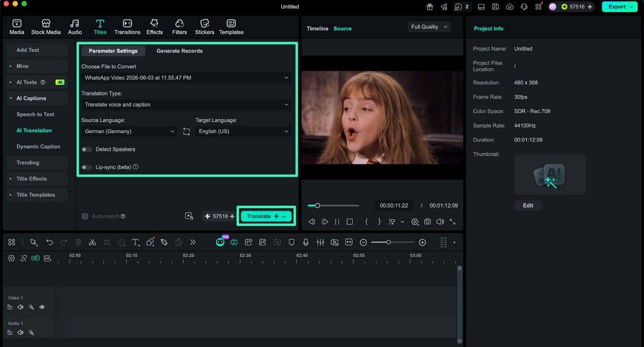Viewport: 644px width, 347px height.
Task: Pause the preview playback
Action: pyautogui.click(x=337, y=222)
